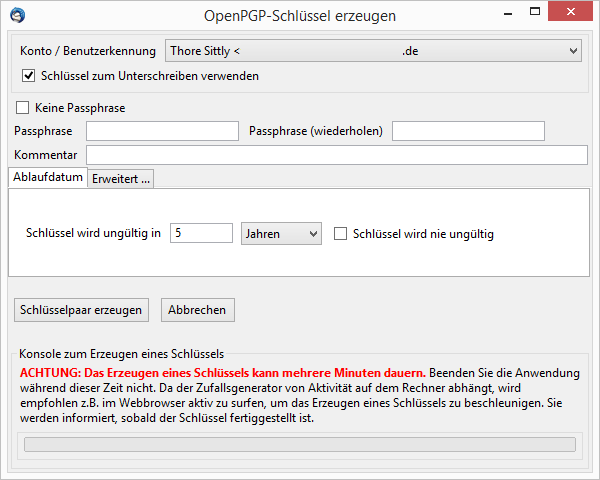Close the OpenPGP-Schlüssel erzeugen dialog
This screenshot has width=600, height=480.
[571, 11]
